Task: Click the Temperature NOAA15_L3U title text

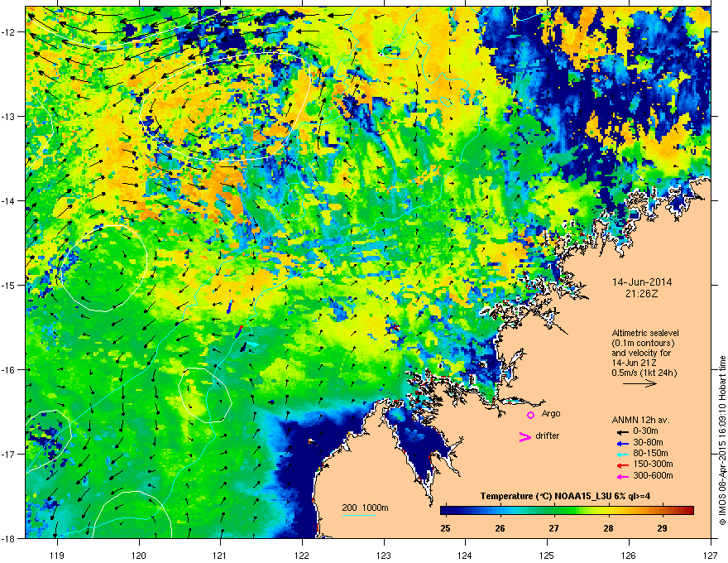Action: coord(565,496)
